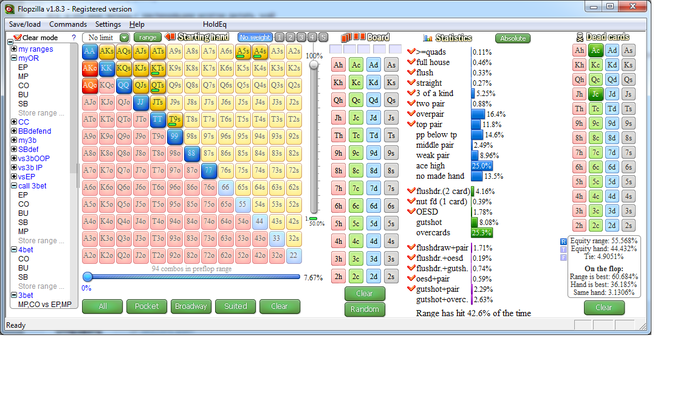700x394 pixels.
Task: Click the Starting hand red cards icon
Action: (x=170, y=37)
